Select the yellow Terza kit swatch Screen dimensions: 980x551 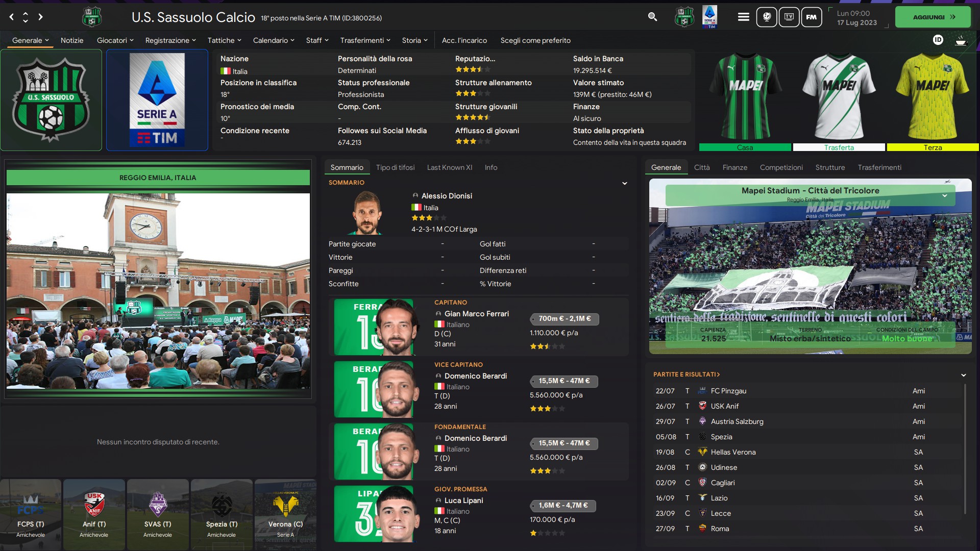point(933,147)
